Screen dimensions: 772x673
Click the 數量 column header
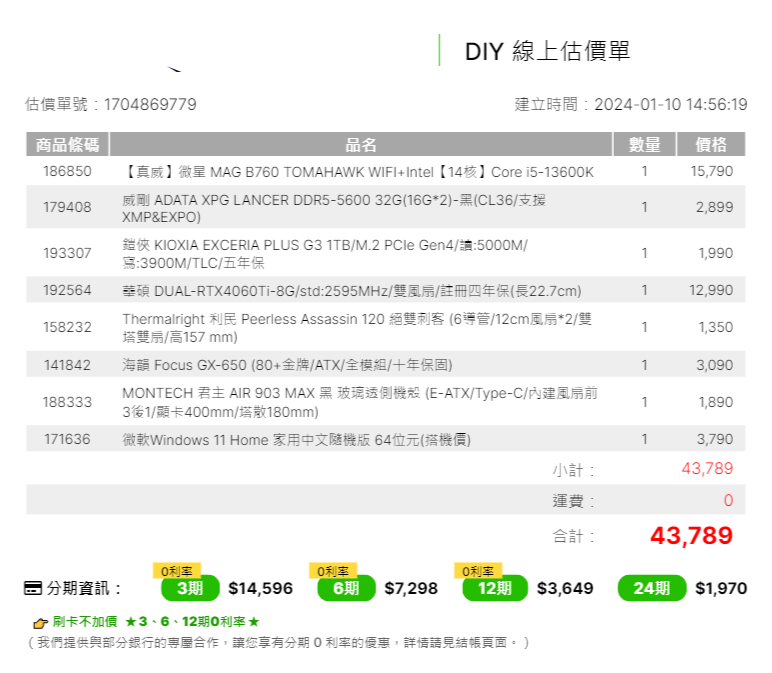(x=644, y=144)
